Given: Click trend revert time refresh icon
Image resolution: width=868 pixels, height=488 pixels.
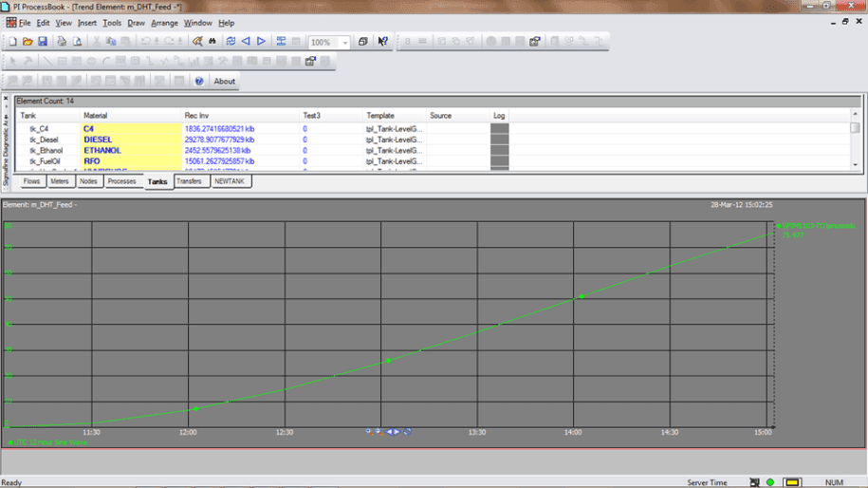Looking at the screenshot, I should 407,431.
